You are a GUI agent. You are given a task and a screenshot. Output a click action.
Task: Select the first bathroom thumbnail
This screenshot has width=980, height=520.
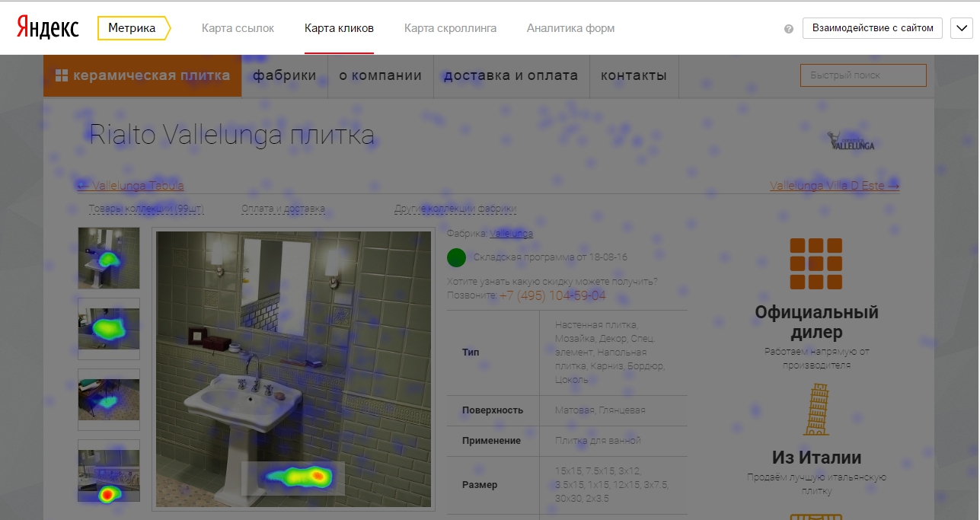[109, 258]
